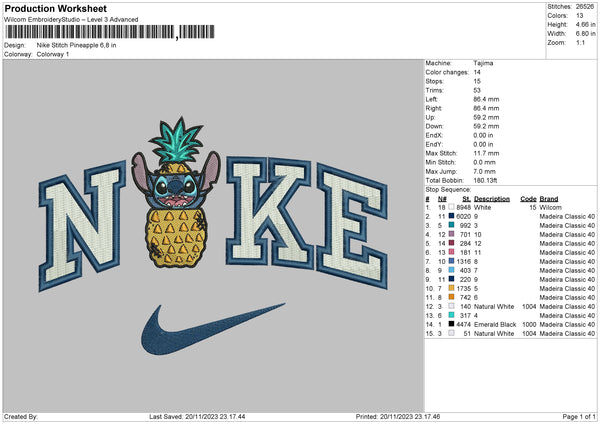This screenshot has height=424, width=600.
Task: Click the Natural White swatch beside stitch count 140
Action: [x=452, y=307]
